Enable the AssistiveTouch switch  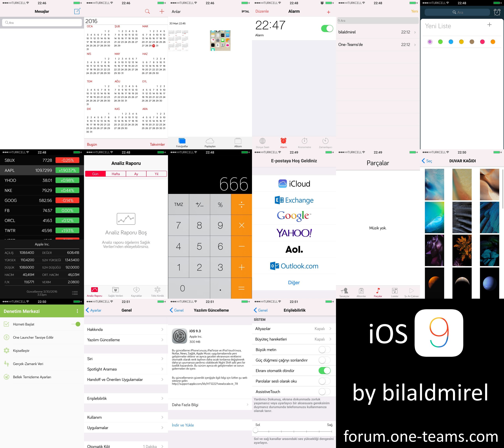tap(324, 392)
